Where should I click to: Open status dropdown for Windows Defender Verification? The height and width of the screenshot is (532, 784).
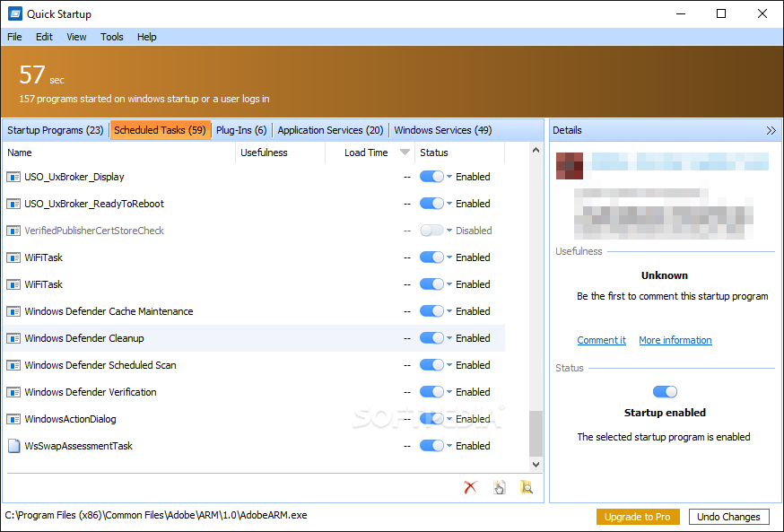(449, 392)
